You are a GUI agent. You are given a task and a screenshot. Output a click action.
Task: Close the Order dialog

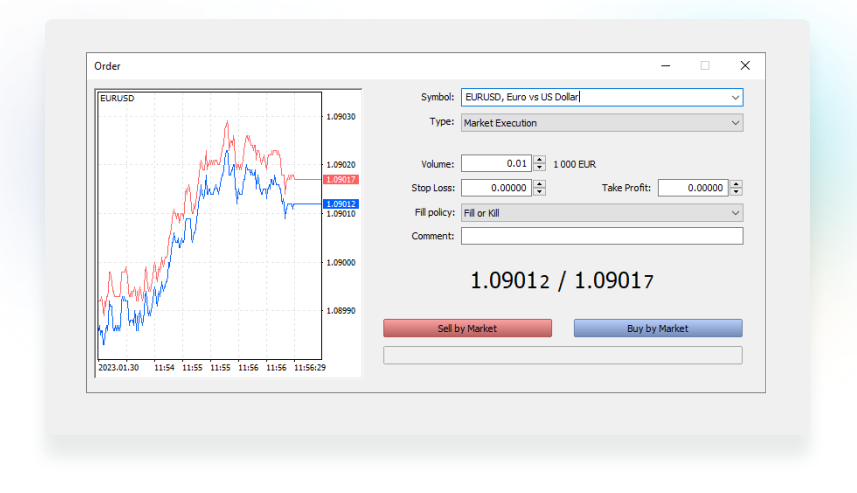pos(745,66)
